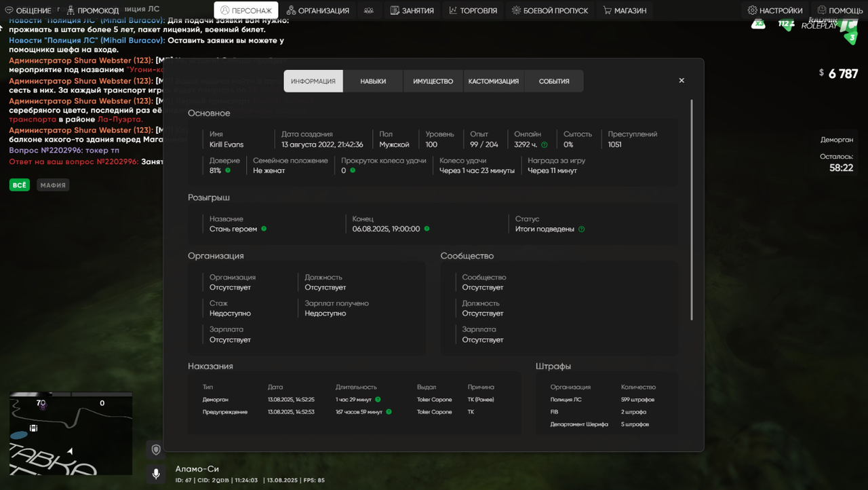
Task: Click the 58:22 demorgan timer
Action: (x=842, y=168)
